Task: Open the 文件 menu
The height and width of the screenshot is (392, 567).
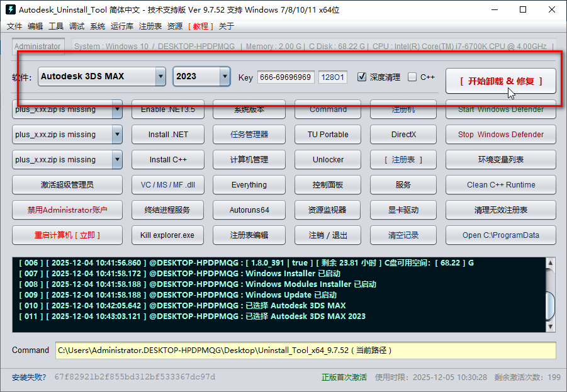Action: (14, 26)
